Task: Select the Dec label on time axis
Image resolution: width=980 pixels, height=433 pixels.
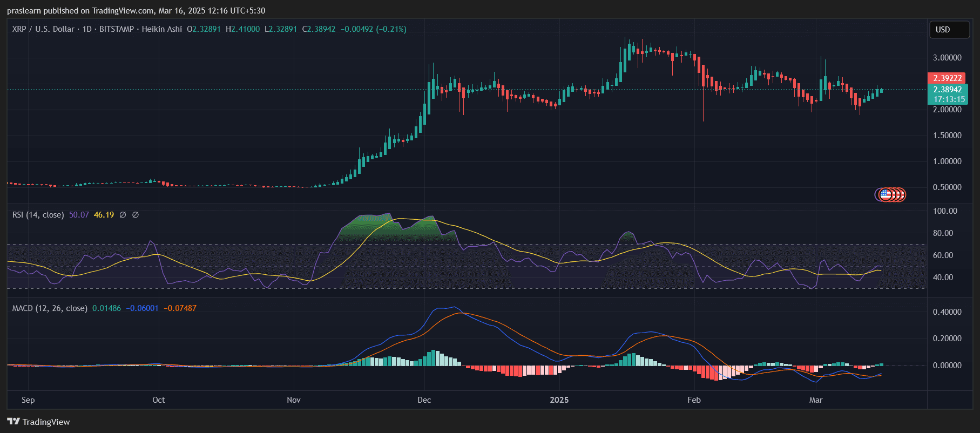Action: click(x=424, y=400)
